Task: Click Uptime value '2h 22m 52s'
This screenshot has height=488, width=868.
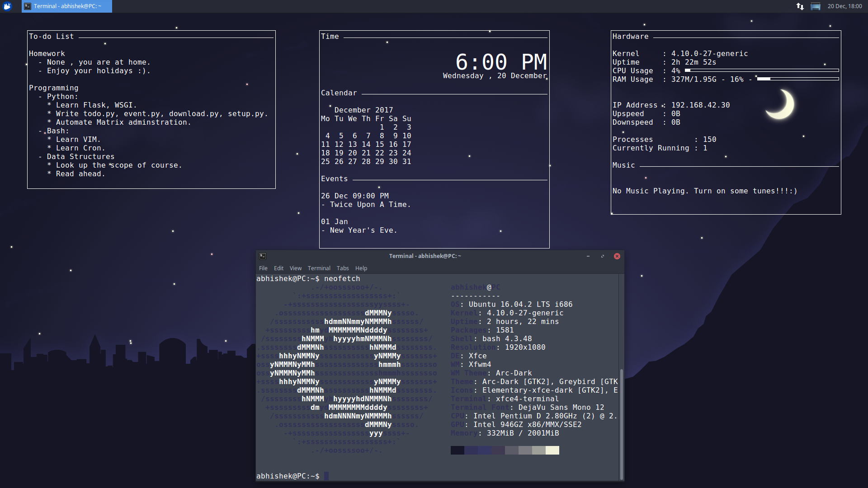Action: pyautogui.click(x=693, y=62)
